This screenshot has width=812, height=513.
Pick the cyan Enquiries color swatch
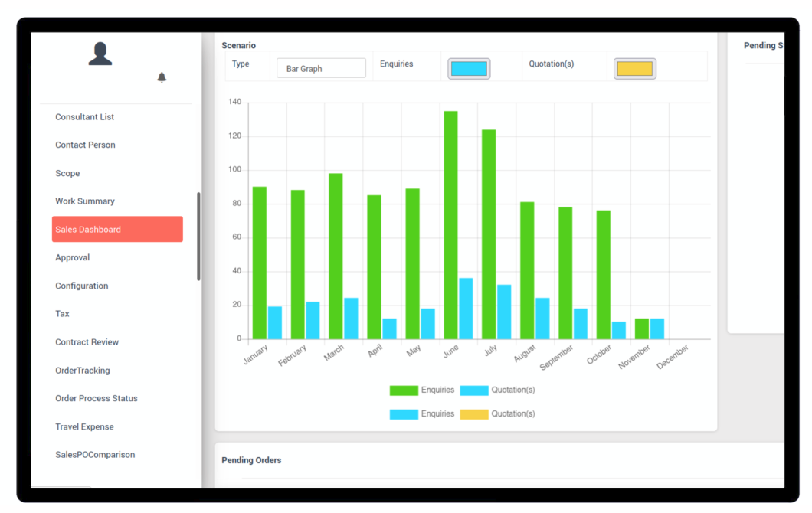click(469, 69)
